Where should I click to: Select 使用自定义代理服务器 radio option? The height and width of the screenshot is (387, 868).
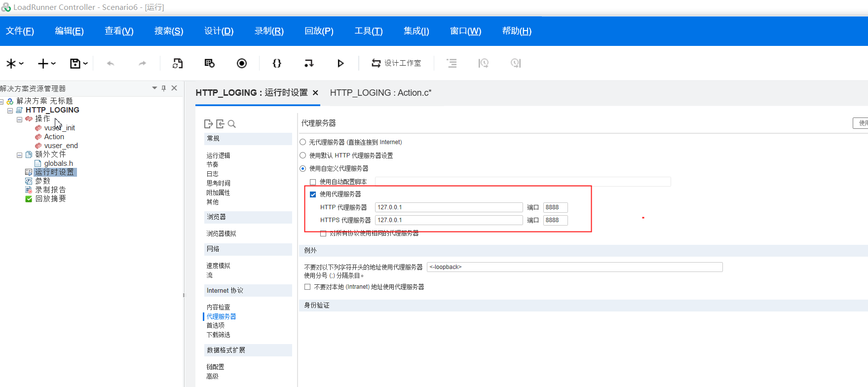[303, 169]
